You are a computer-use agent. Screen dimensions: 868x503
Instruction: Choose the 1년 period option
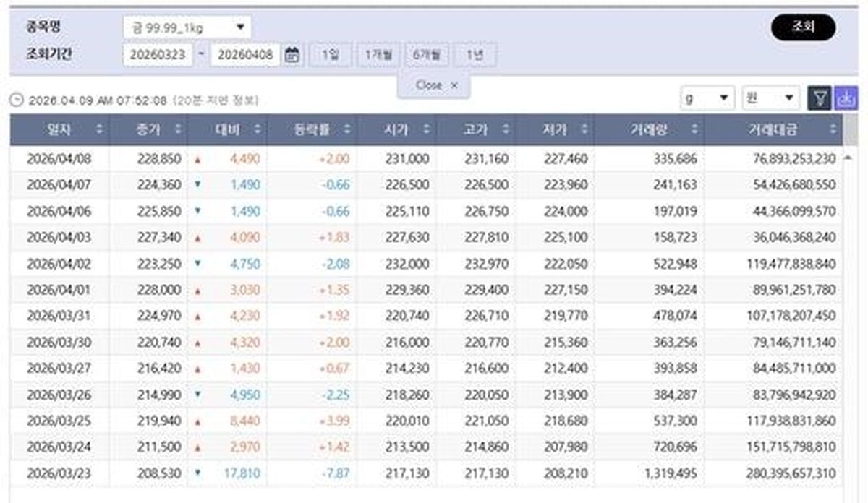pyautogui.click(x=475, y=55)
